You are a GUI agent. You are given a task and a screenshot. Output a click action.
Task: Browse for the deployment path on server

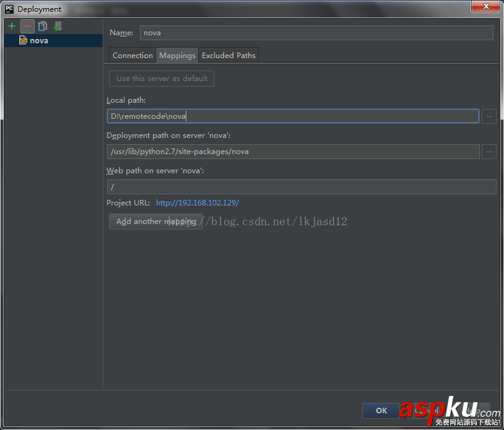[x=489, y=152]
